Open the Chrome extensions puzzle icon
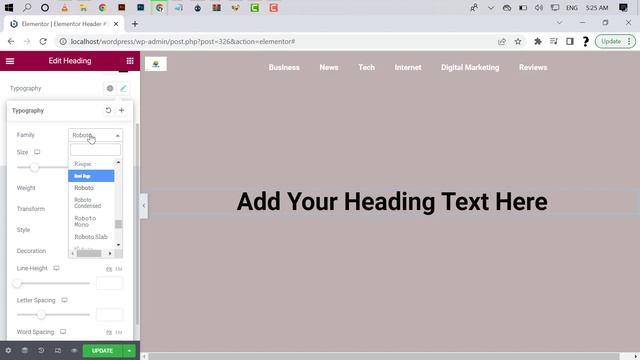Screen dimensions: 640x360 [538, 41]
